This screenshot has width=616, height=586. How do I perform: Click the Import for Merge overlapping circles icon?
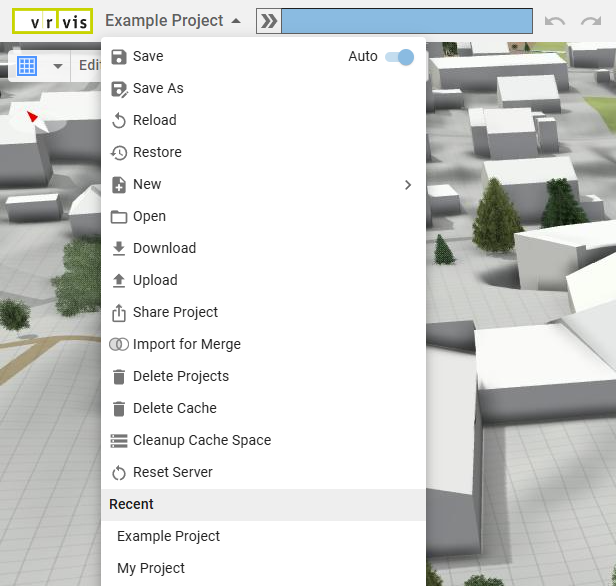tap(119, 344)
